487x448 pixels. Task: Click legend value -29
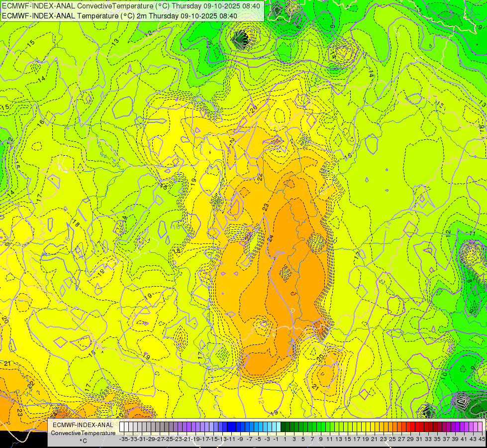point(151,440)
